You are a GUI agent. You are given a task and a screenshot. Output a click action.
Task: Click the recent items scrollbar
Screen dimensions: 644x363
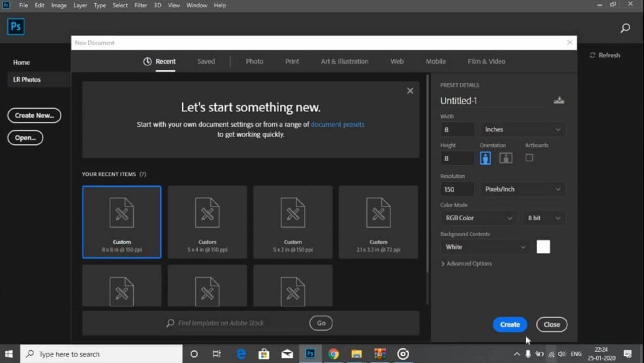427,173
